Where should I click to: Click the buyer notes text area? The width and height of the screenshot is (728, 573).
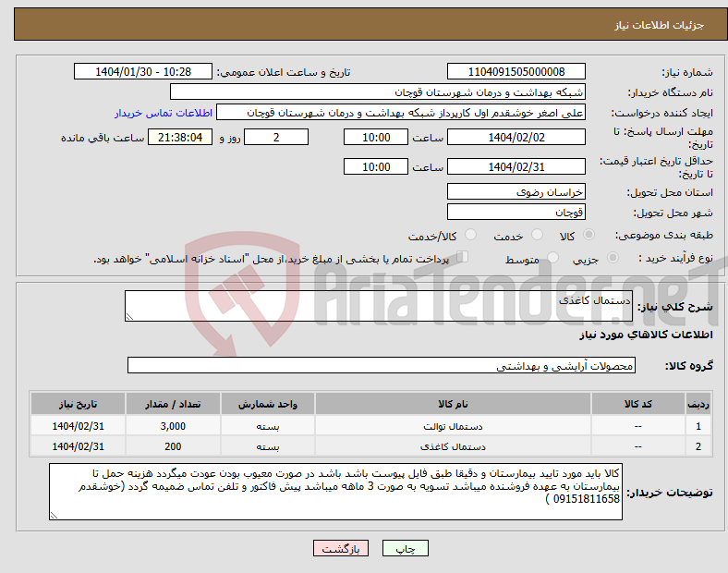335,492
